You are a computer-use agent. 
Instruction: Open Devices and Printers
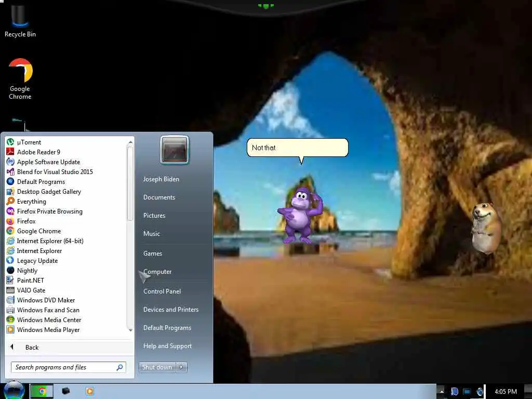(x=171, y=310)
